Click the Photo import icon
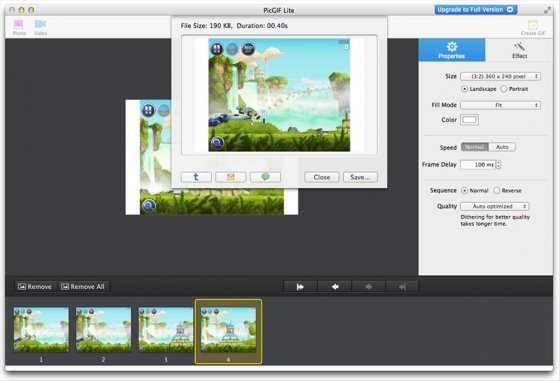This screenshot has width=560, height=381. [19, 27]
